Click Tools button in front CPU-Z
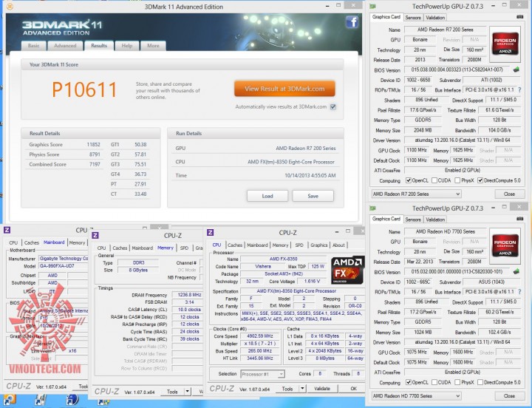 pos(287,389)
